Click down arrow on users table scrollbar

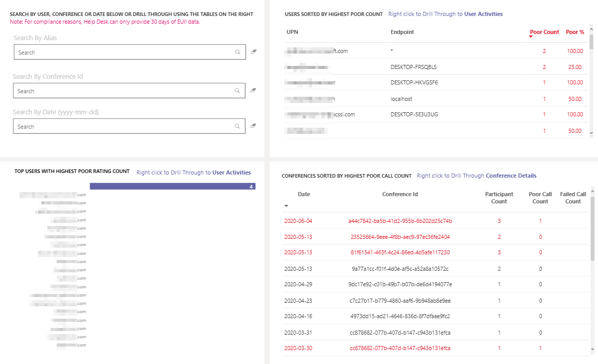click(x=591, y=133)
